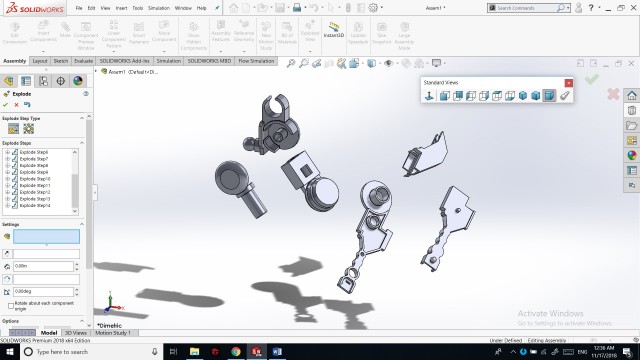Select Explode Step7 row
640x360 pixels.
[x=34, y=159]
